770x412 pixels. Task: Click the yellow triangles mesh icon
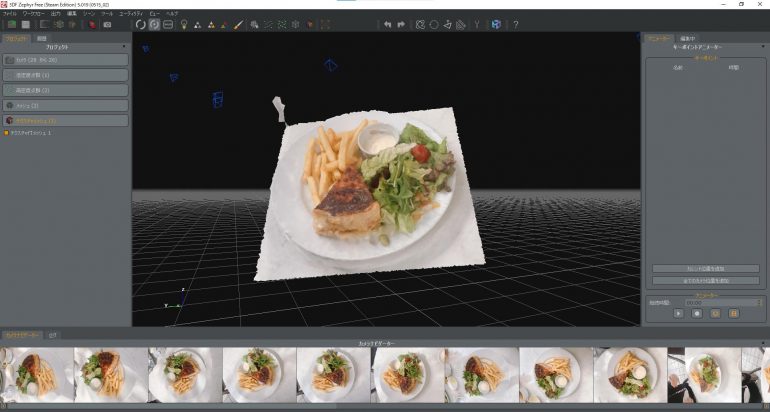(211, 25)
